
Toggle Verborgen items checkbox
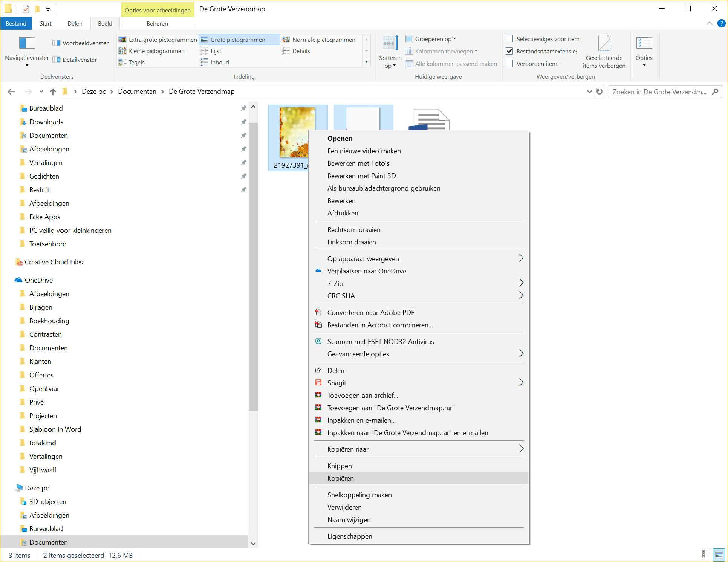pos(509,64)
